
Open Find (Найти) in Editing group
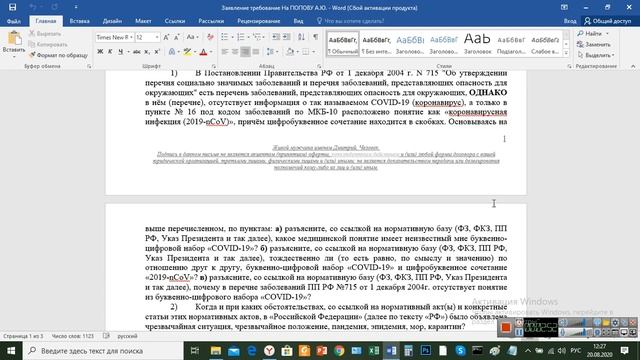pyautogui.click(x=590, y=33)
